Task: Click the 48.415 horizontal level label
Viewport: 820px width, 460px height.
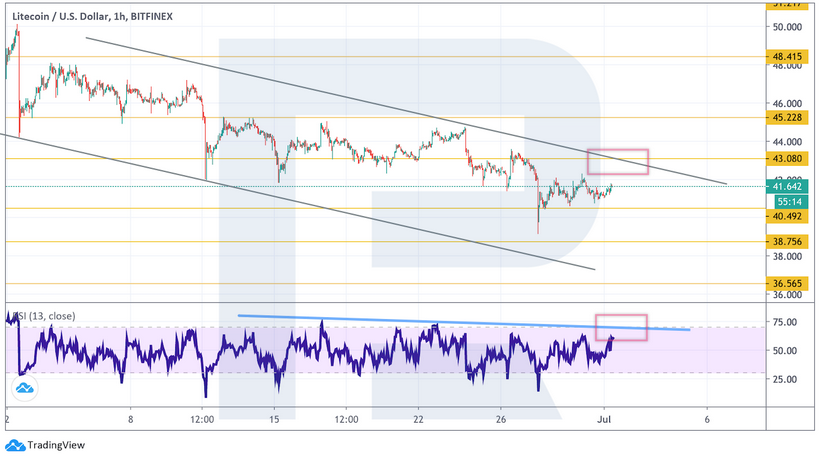Action: pyautogui.click(x=788, y=57)
